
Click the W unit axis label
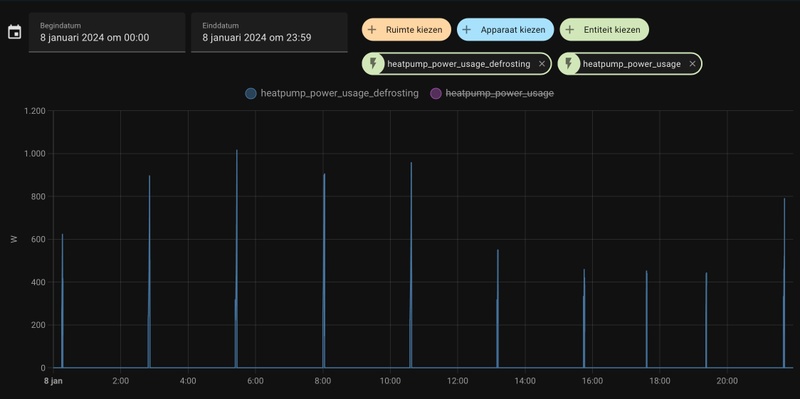(14, 239)
